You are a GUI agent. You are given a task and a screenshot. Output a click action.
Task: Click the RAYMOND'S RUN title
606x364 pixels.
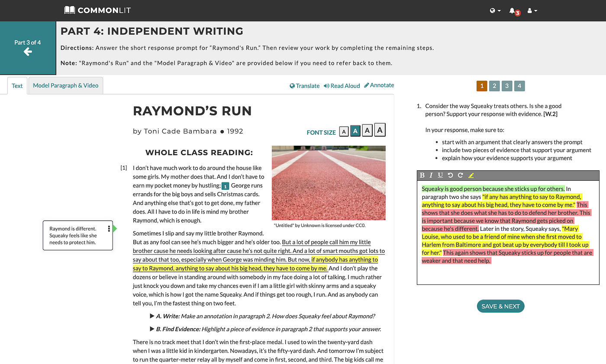[192, 111]
